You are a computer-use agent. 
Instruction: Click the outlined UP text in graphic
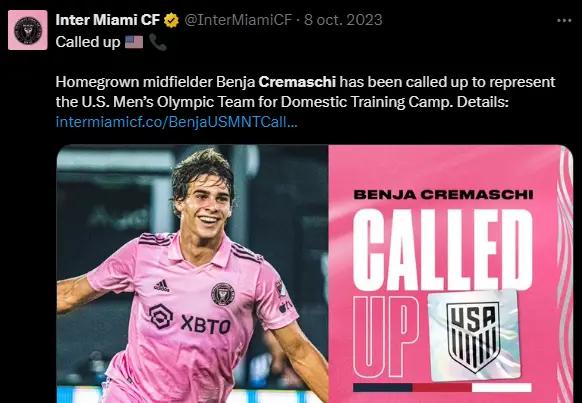(x=386, y=337)
